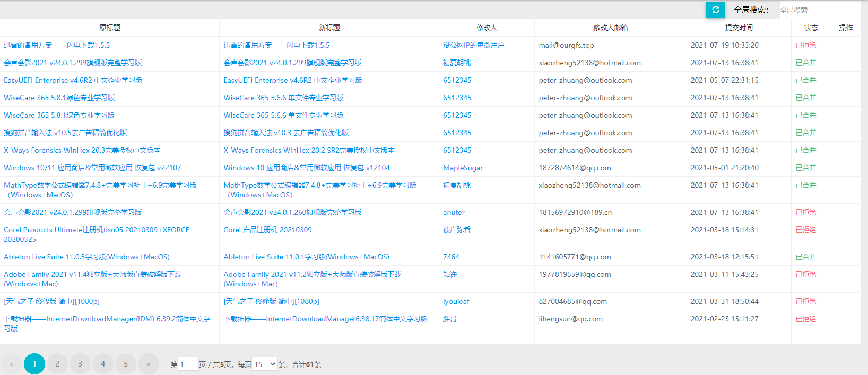The image size is (868, 375).
Task: Open new title Windows 10 应用商店 v12104
Action: pyautogui.click(x=307, y=168)
